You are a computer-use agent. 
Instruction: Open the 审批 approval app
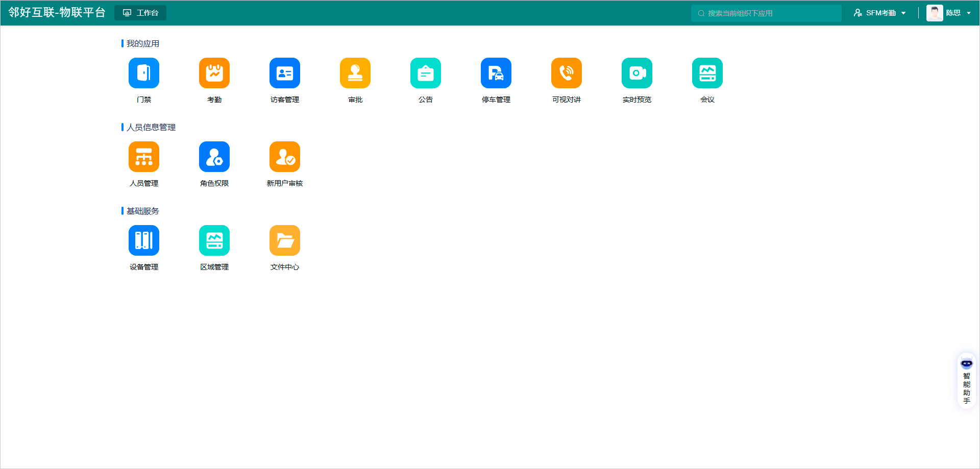click(355, 73)
